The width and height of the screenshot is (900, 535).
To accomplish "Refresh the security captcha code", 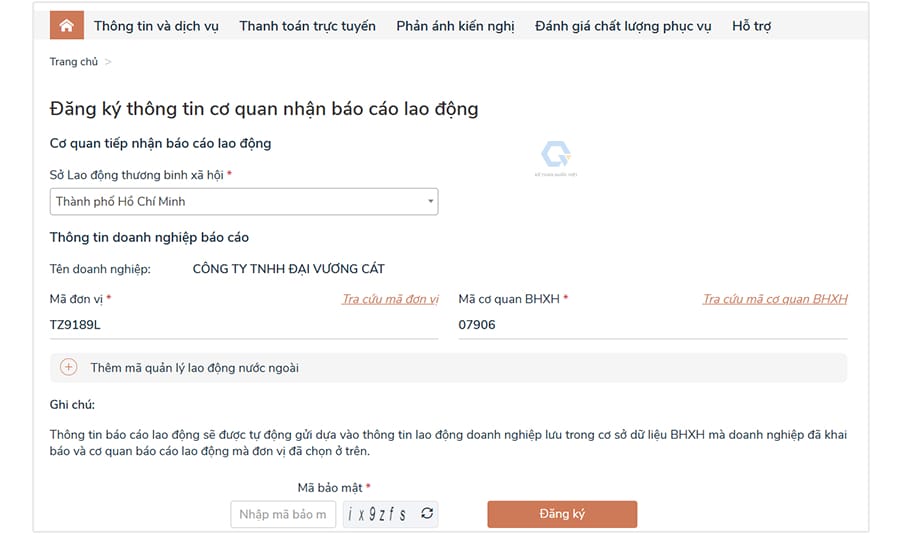I will pos(426,513).
